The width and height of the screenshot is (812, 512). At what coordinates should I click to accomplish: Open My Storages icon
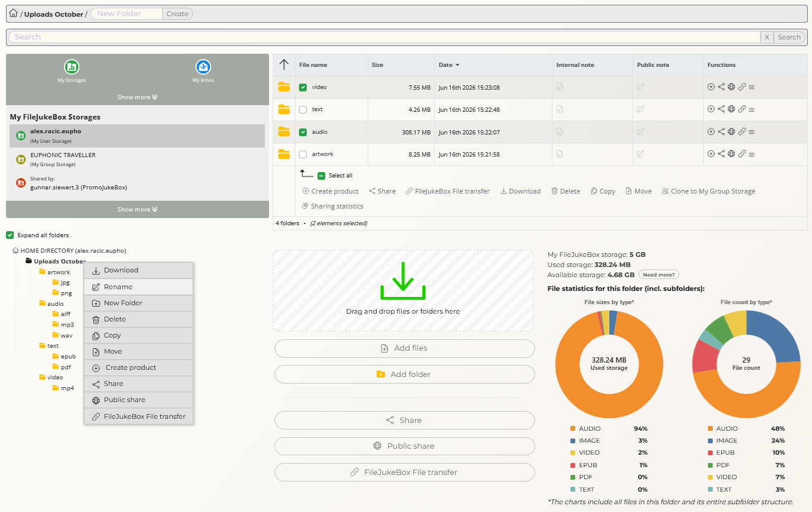[72, 67]
